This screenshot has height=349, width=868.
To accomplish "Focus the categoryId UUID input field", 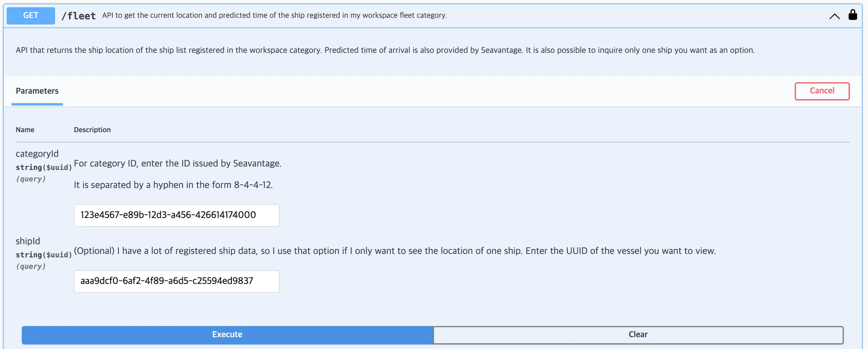I will point(176,215).
